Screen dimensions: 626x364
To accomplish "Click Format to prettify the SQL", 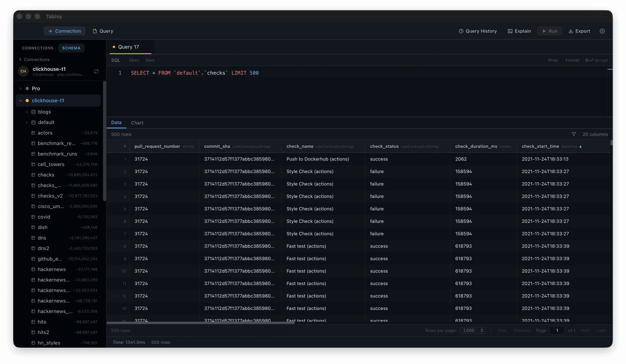I will click(x=572, y=60).
